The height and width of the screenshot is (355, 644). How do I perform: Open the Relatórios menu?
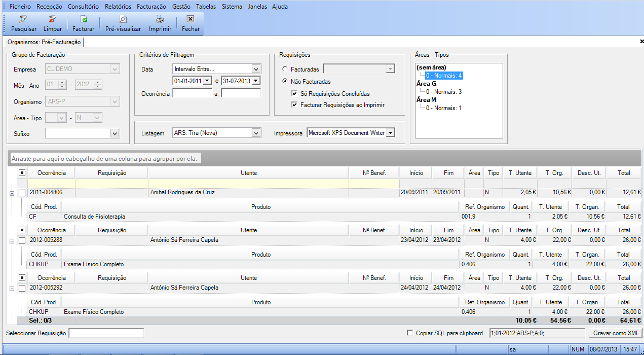click(119, 7)
